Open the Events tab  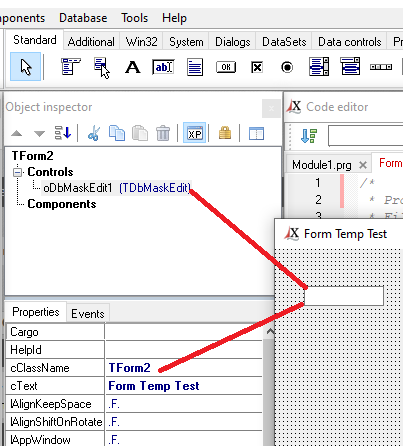coord(88,313)
